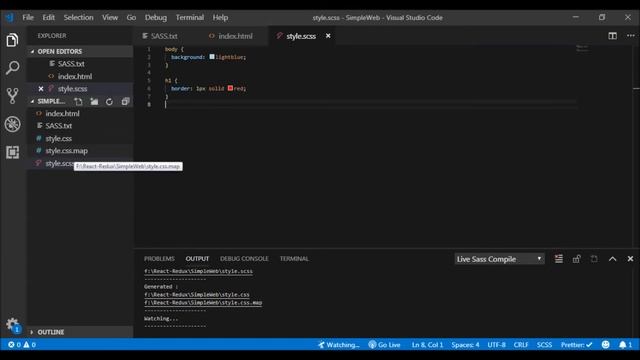
Task: Click the feedback smiley icon
Action: (606, 344)
